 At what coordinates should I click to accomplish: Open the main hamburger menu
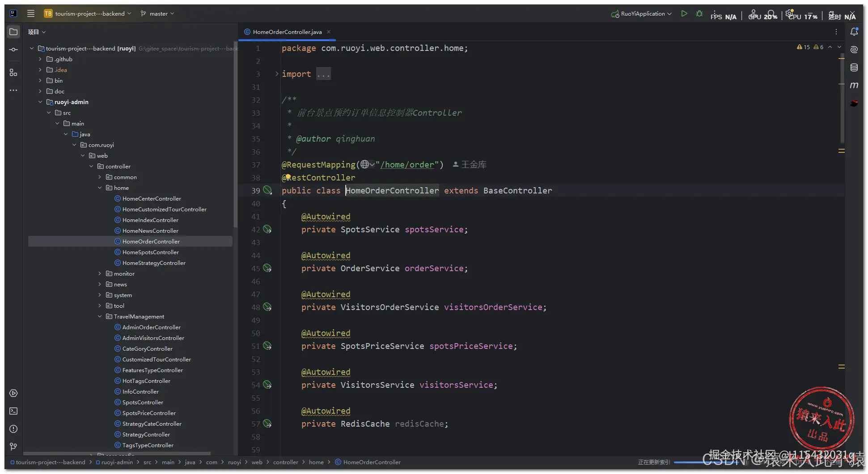pos(31,13)
